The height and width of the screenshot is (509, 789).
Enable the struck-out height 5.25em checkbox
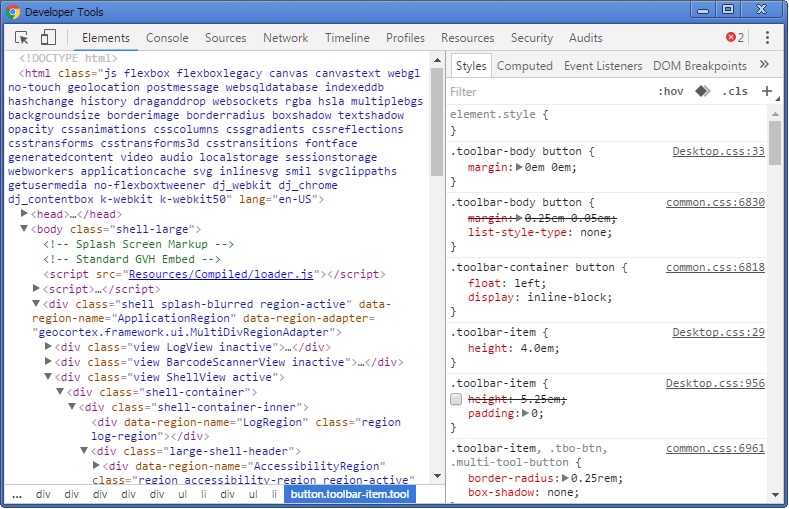tap(456, 399)
